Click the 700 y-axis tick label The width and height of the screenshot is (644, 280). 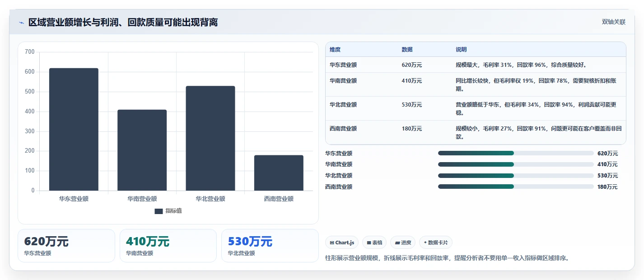click(30, 52)
